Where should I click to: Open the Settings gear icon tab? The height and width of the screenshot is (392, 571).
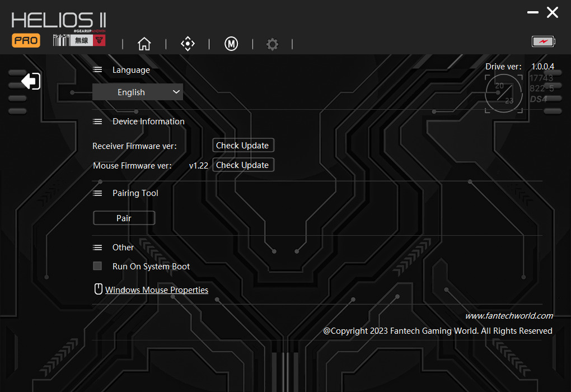click(272, 44)
